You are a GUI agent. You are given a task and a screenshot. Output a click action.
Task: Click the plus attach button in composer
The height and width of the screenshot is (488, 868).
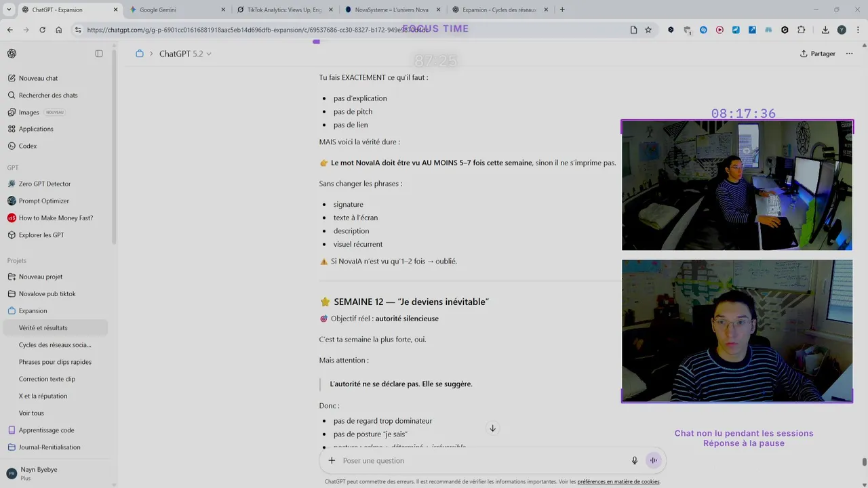(332, 460)
